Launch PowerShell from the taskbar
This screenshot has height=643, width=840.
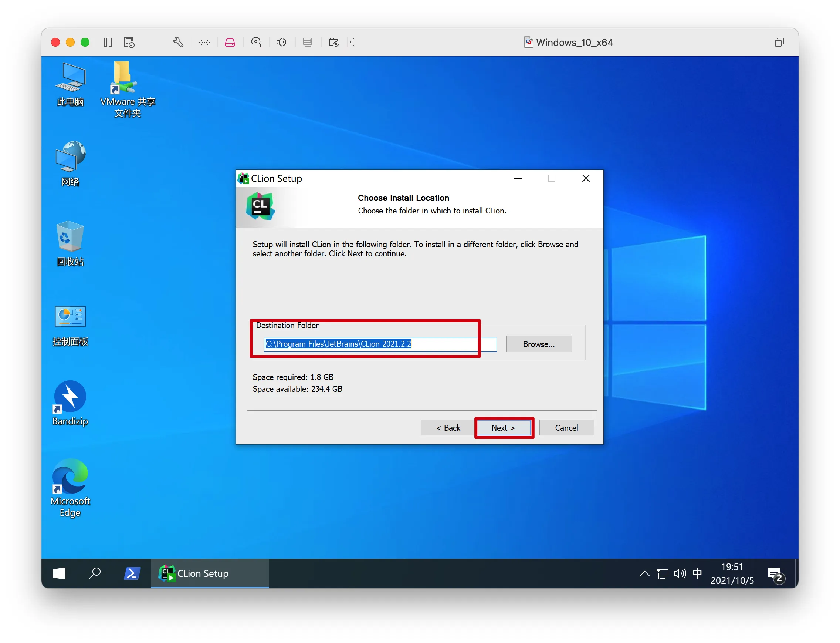coord(132,573)
